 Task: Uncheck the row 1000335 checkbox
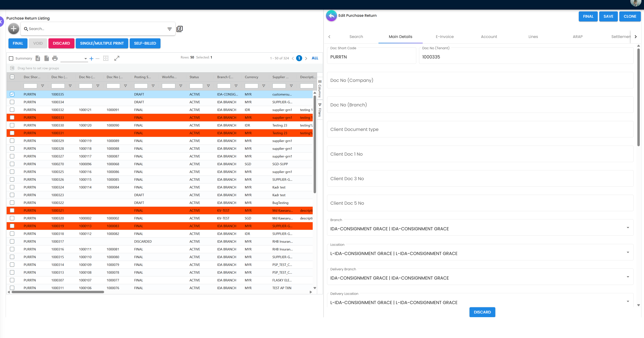pyautogui.click(x=12, y=94)
